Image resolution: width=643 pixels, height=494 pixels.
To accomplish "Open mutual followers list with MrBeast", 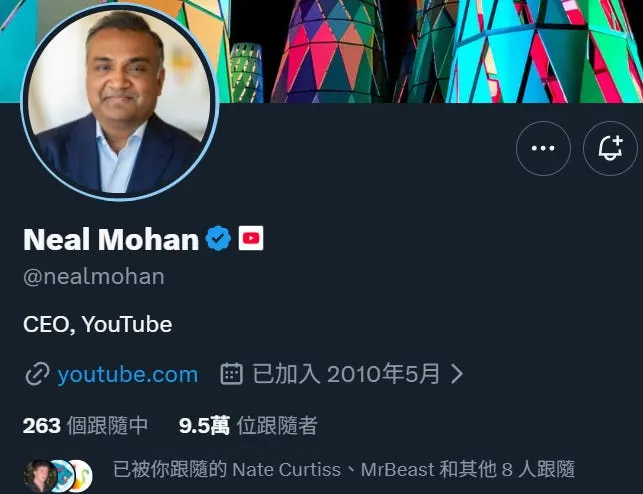I will [344, 469].
